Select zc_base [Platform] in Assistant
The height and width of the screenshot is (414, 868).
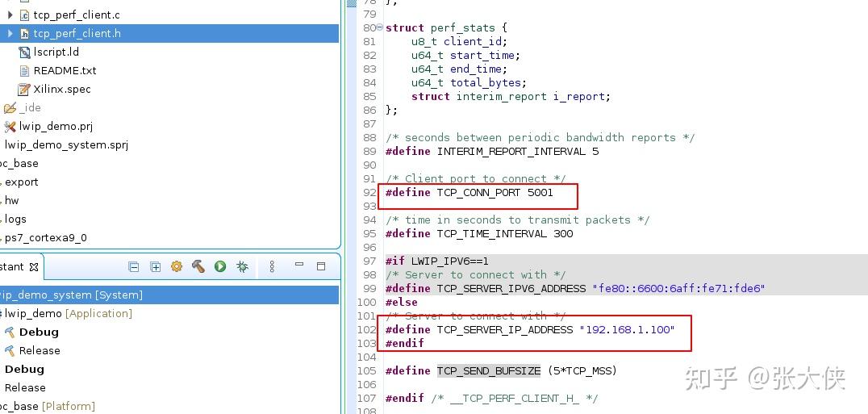click(48, 406)
